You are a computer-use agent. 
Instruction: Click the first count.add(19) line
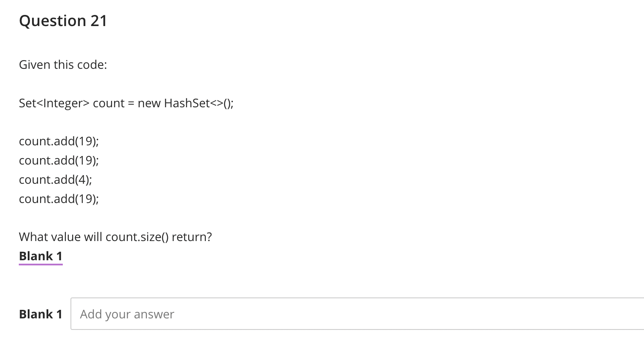point(59,141)
